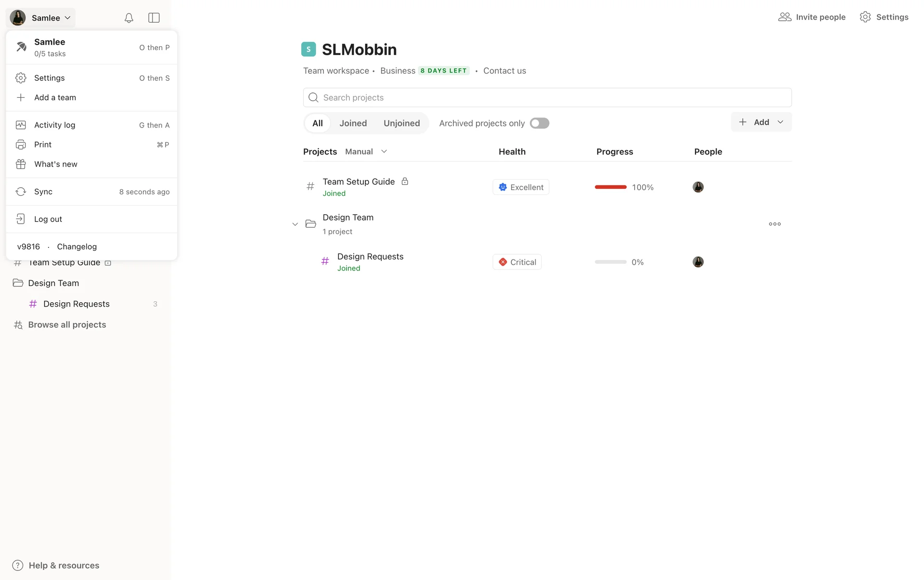This screenshot has height=580, width=924.
Task: Open the Manual sort dropdown
Action: tap(366, 152)
